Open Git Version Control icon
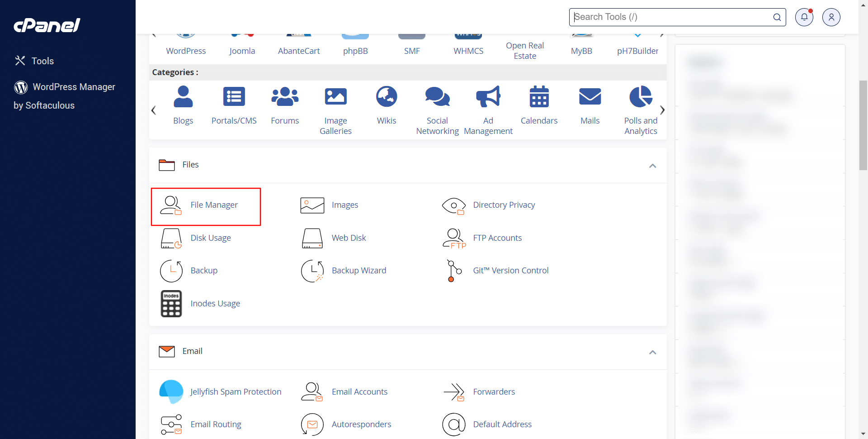 click(454, 271)
